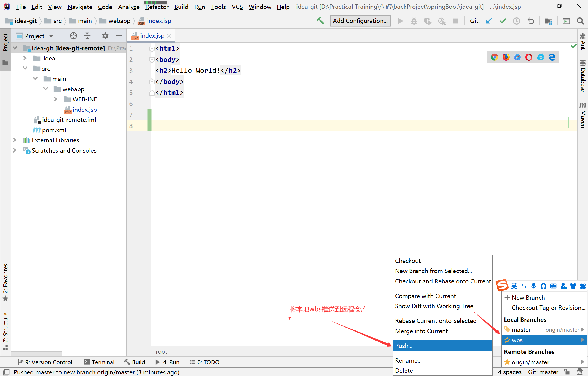Image resolution: width=588 pixels, height=376 pixels.
Task: Click the Stop square icon
Action: [455, 21]
